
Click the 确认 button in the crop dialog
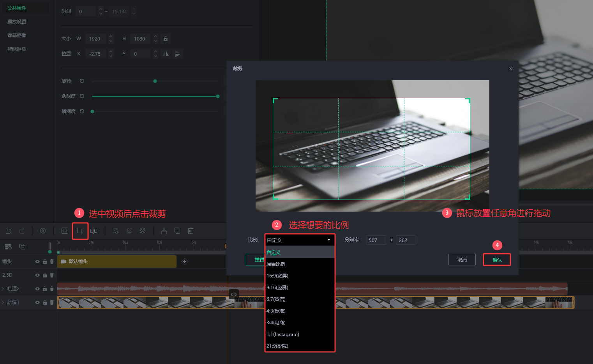[497, 260]
